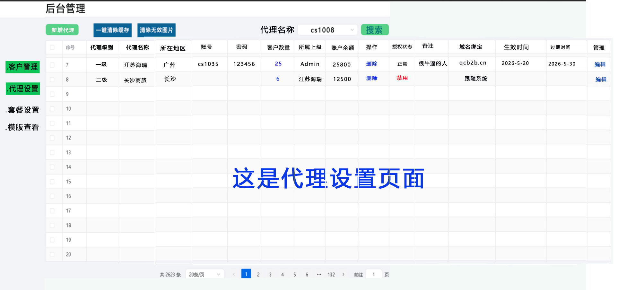Go to page 3
This screenshot has width=644, height=290.
click(270, 275)
